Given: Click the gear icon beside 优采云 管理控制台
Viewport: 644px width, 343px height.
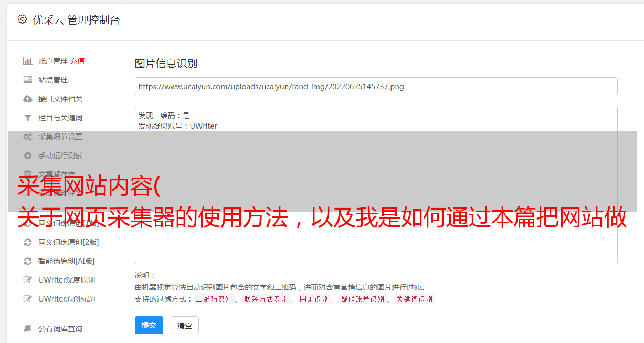Looking at the screenshot, I should 22,19.
